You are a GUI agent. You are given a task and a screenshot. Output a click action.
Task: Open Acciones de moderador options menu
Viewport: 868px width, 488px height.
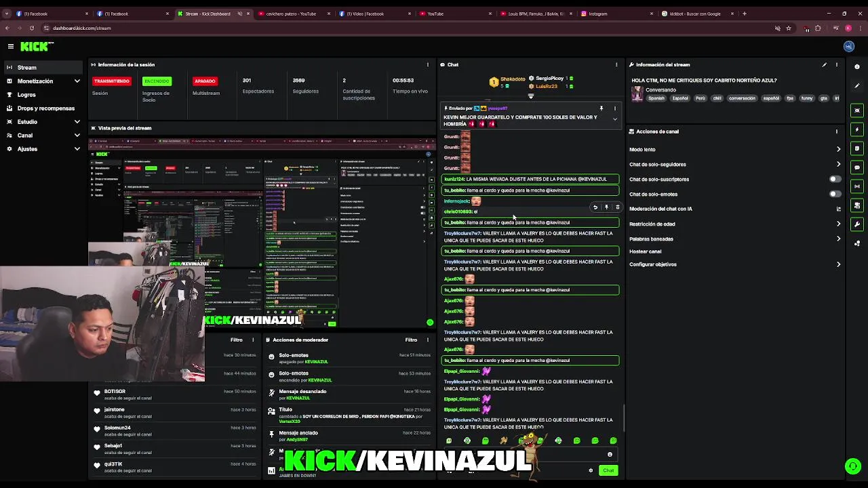coord(428,340)
